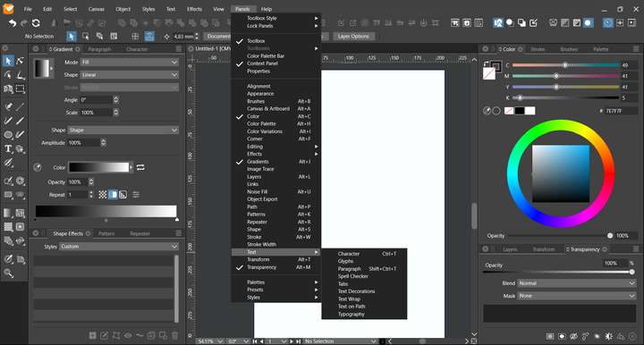Open the Blend mode dropdown showing Normal
The width and height of the screenshot is (644, 345).
pos(577,283)
